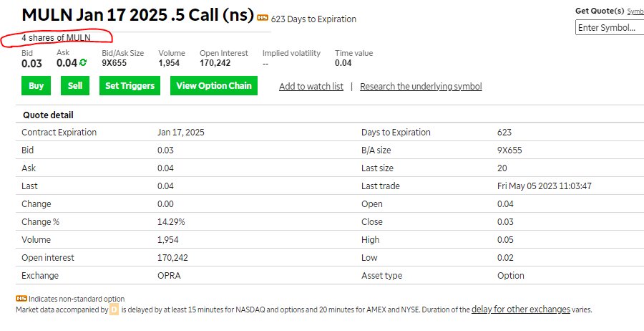Click header Open Interest 170,242
The width and height of the screenshot is (644, 331).
[x=215, y=63]
